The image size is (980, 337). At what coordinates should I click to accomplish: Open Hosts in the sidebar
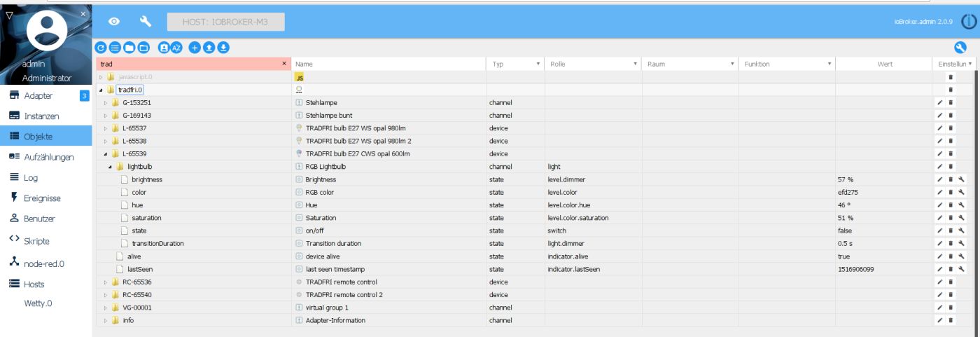click(45, 284)
